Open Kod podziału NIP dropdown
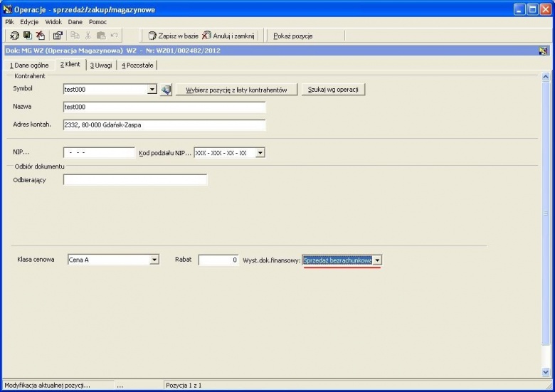 [x=260, y=153]
